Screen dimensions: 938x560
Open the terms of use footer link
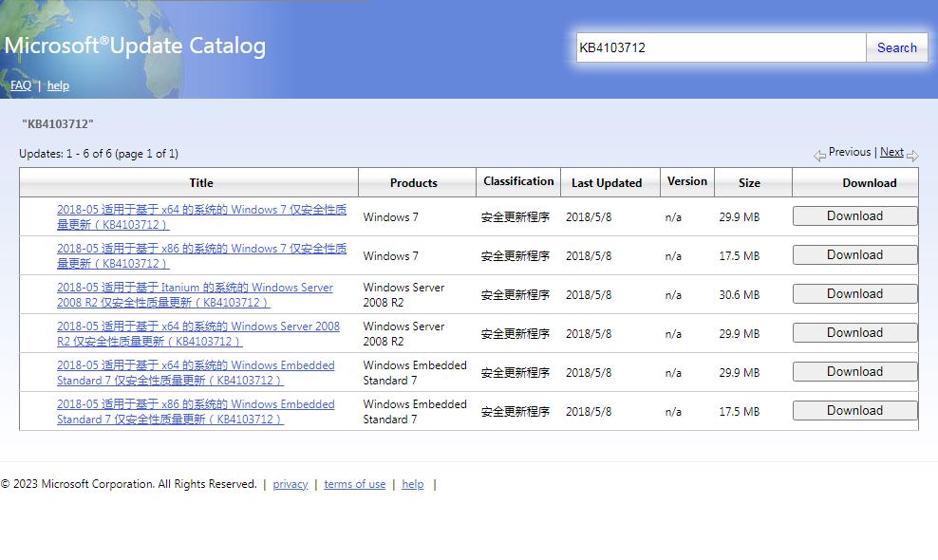point(354,484)
